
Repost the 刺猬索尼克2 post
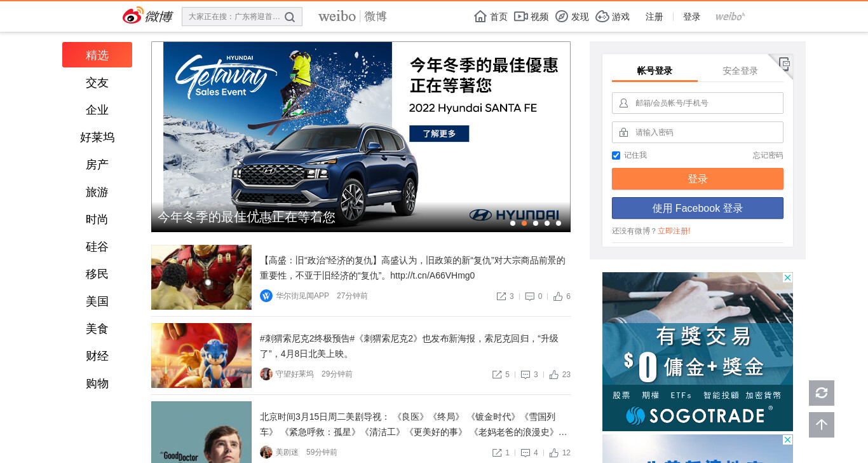[x=497, y=375]
